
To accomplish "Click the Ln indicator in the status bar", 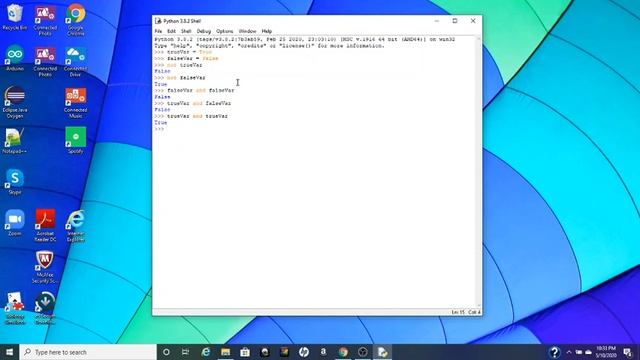I will click(x=458, y=312).
